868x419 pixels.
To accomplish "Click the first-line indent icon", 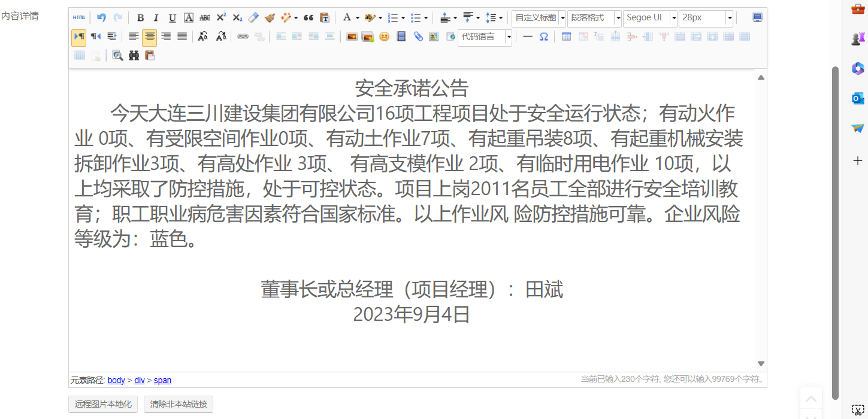I will [111, 37].
